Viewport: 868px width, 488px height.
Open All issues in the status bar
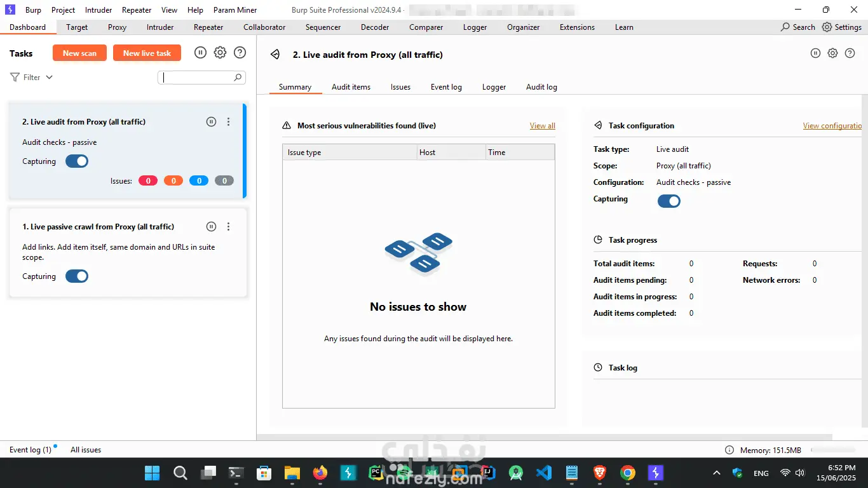coord(86,450)
